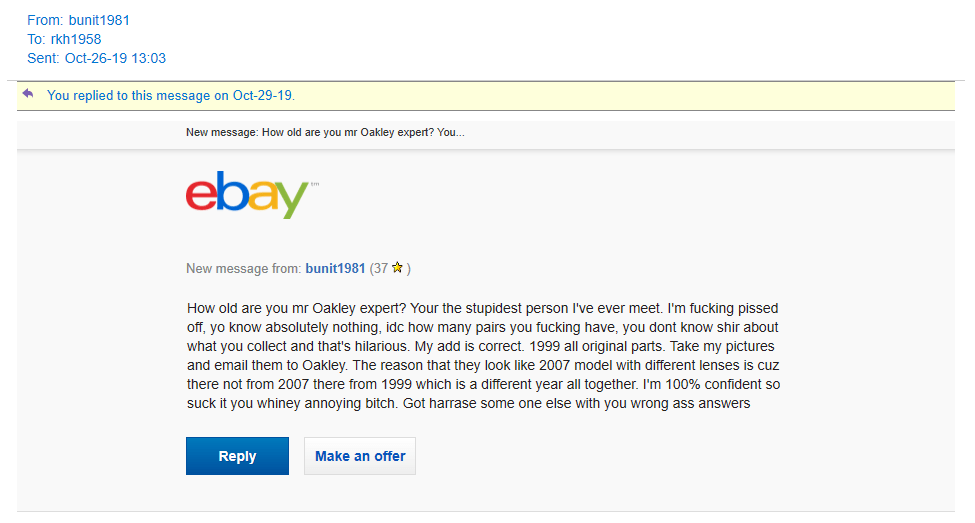Click the trademark symbol beside eBay logo
The height and width of the screenshot is (523, 975).
pos(314,184)
